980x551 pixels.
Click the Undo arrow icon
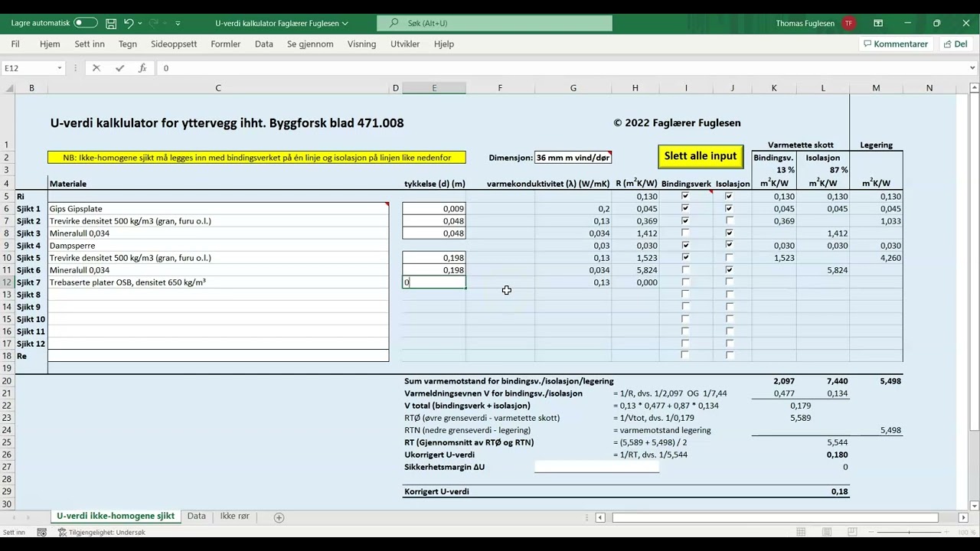[129, 24]
